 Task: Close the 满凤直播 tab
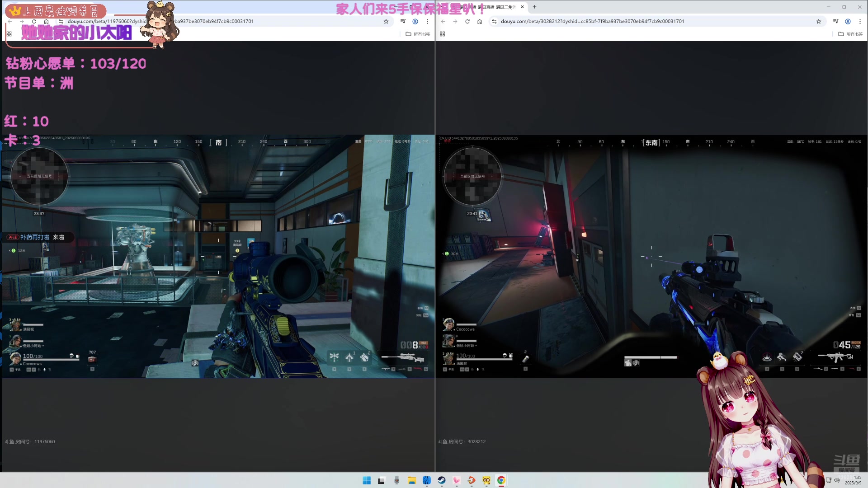522,7
